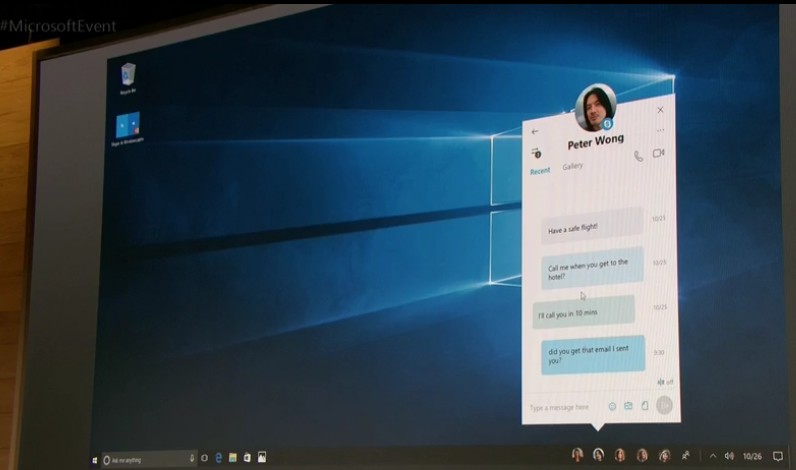Select the "did you get that email I sent you?" message
Viewport: 796px width, 470px height.
click(593, 355)
